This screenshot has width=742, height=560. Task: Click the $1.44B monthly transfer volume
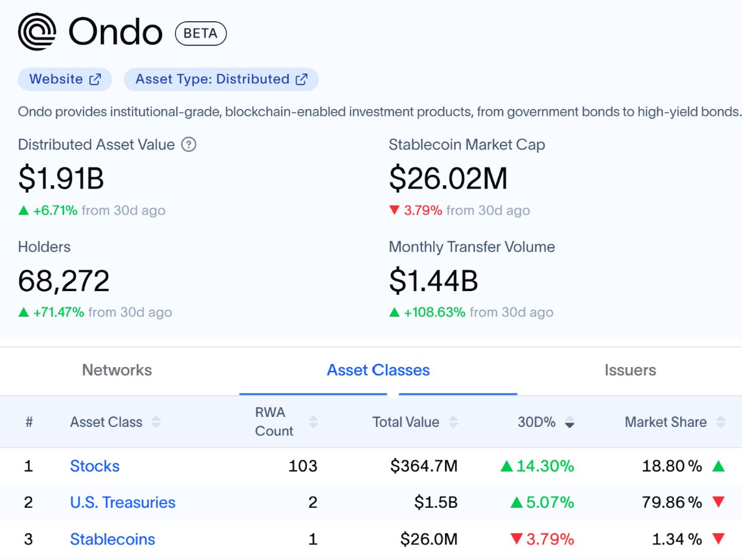433,281
